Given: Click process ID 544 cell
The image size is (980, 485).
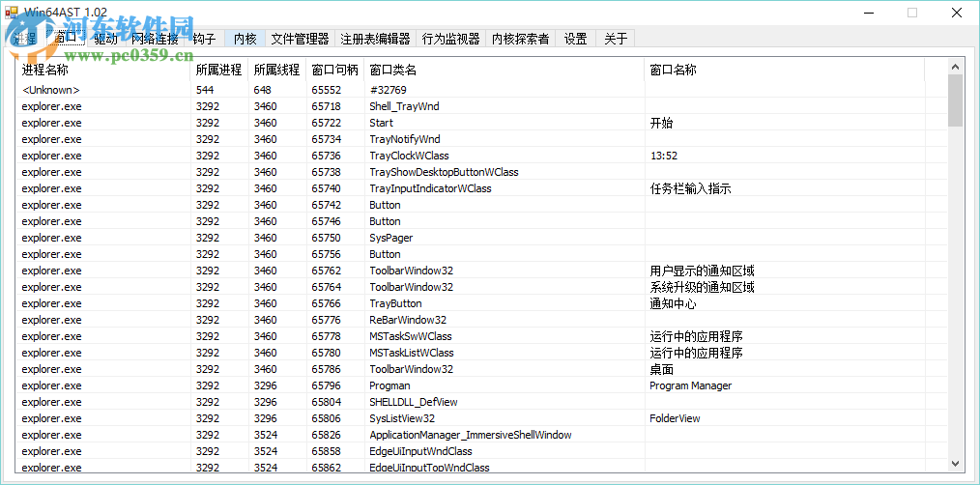Looking at the screenshot, I should [205, 90].
